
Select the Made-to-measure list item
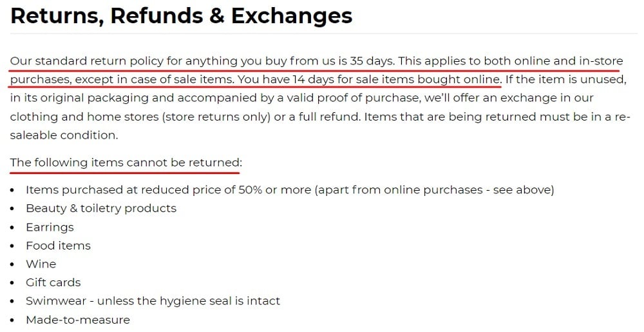tap(78, 320)
